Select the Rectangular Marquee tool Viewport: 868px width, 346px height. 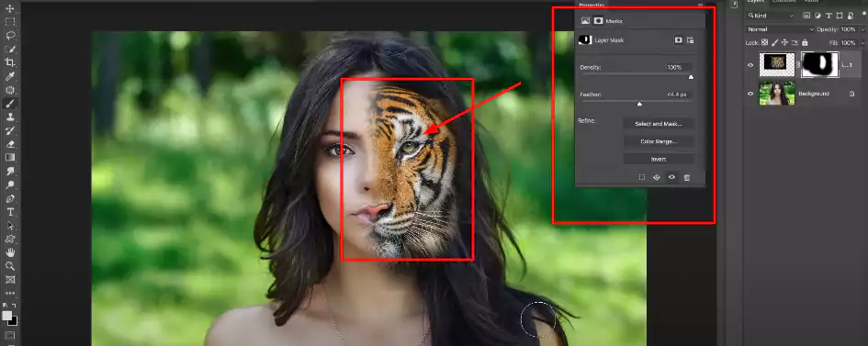tap(10, 22)
